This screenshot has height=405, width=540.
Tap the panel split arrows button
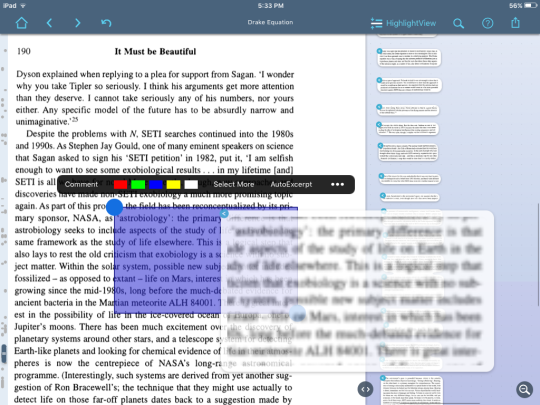click(x=365, y=389)
